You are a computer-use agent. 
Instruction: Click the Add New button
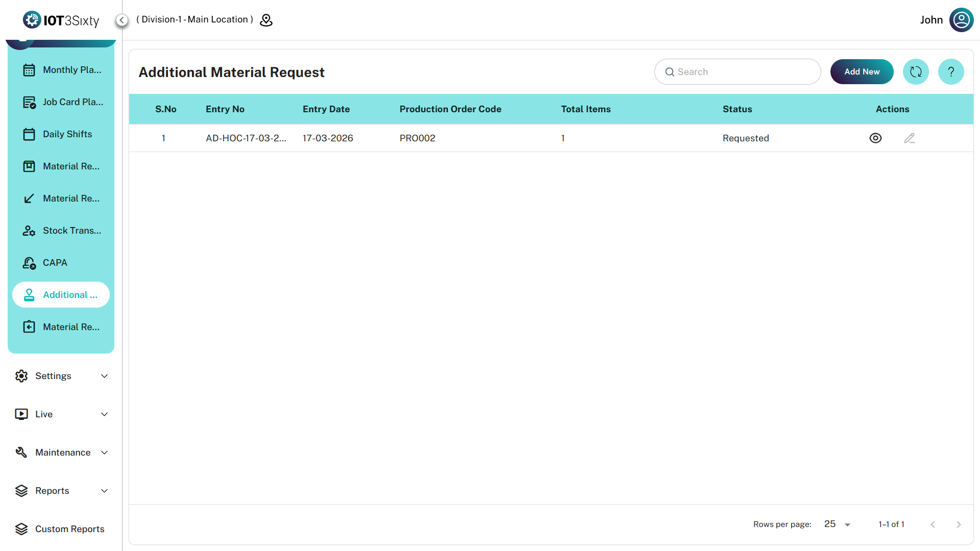pyautogui.click(x=862, y=72)
